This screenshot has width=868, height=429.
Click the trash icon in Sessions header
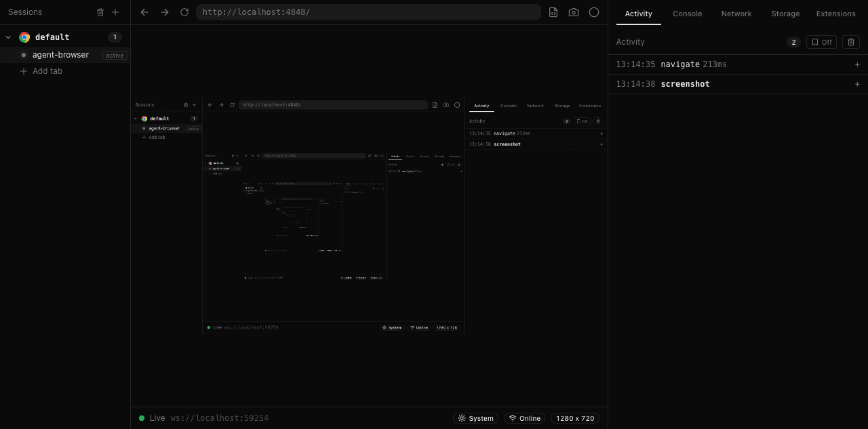100,12
